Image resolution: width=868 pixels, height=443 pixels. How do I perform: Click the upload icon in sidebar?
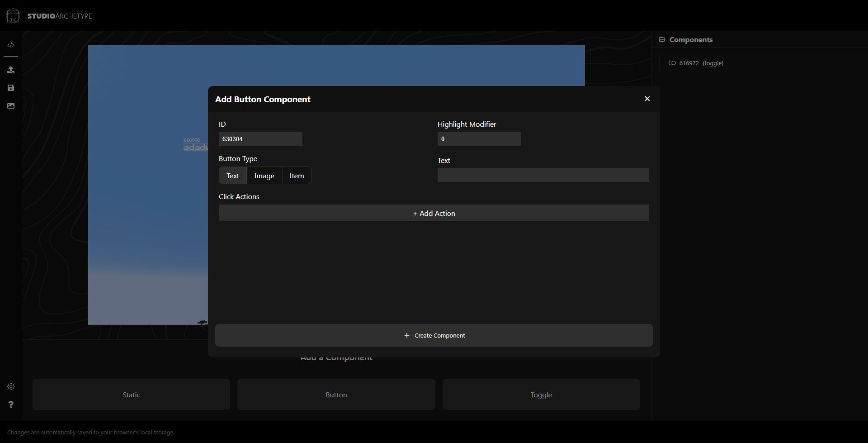pyautogui.click(x=11, y=70)
